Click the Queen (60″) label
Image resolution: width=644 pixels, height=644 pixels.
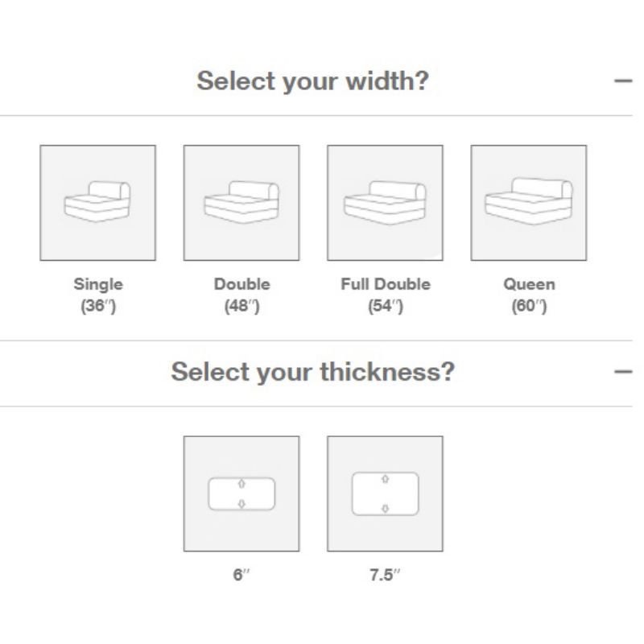[x=529, y=295]
